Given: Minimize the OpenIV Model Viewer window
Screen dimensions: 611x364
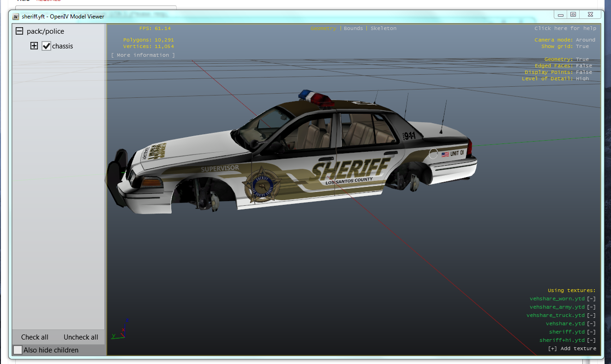Looking at the screenshot, I should point(561,15).
